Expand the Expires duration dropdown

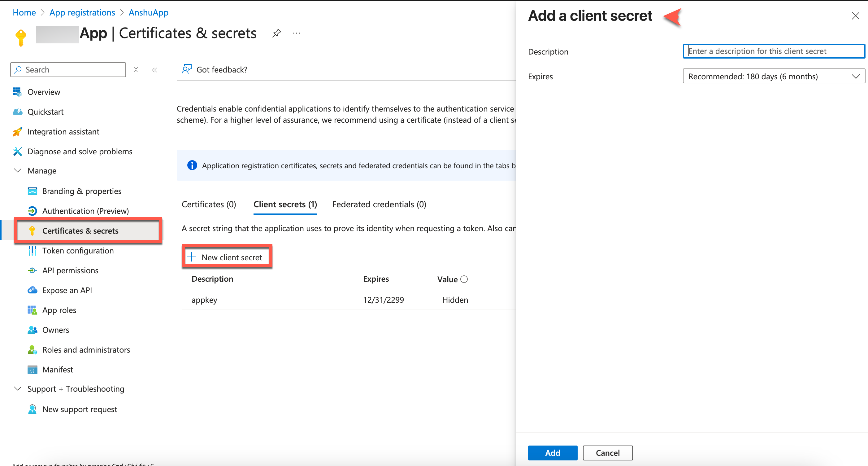[773, 77]
